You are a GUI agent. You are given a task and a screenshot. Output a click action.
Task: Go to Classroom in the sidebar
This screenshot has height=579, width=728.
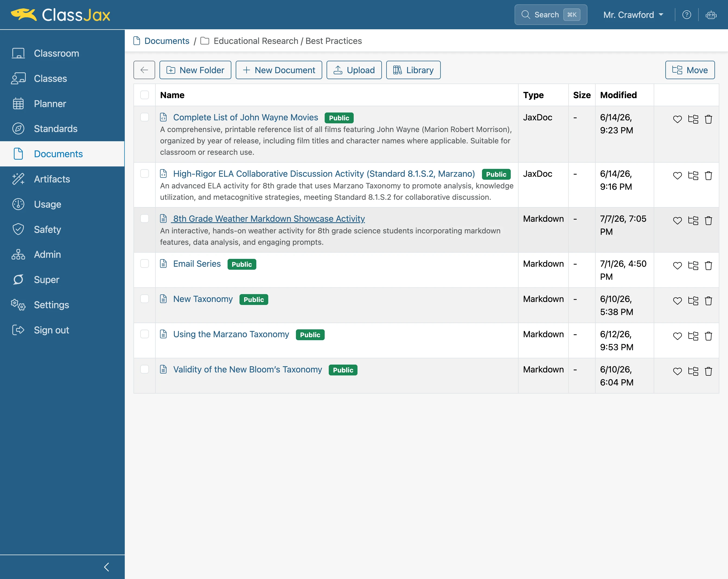pos(62,53)
